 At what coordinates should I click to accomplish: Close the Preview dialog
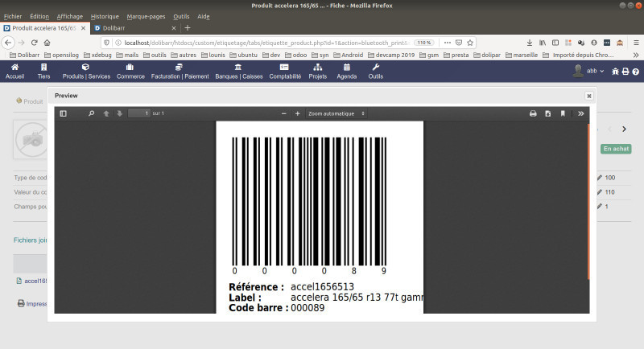pyautogui.click(x=589, y=96)
